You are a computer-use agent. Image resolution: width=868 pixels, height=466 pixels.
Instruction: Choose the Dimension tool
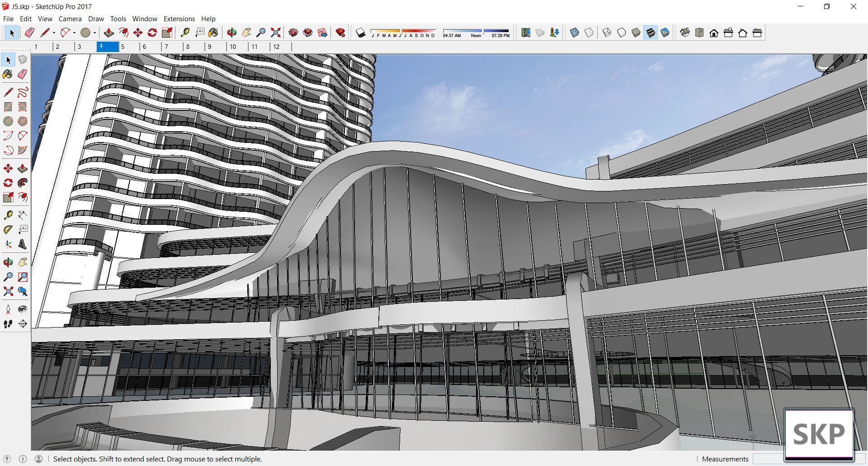[x=23, y=215]
